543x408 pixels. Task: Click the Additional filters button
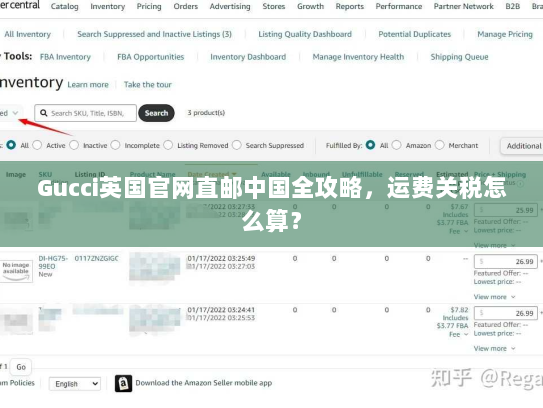coord(522,146)
